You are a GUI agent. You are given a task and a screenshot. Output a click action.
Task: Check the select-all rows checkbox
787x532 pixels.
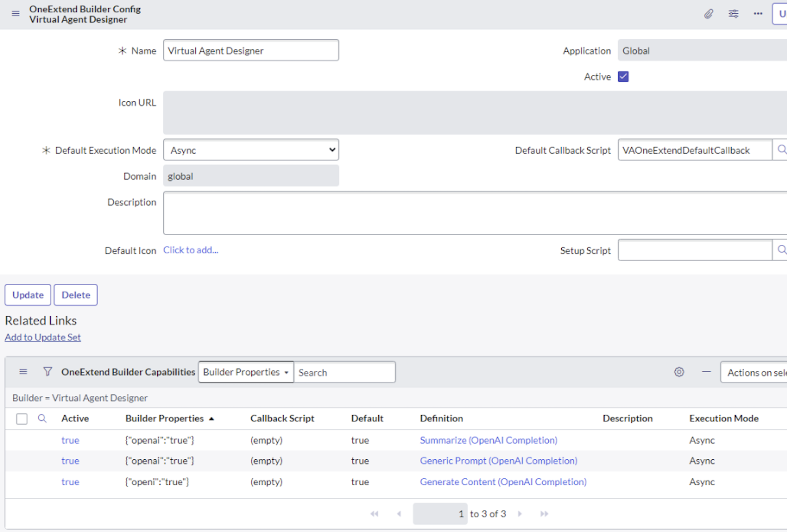coord(22,419)
